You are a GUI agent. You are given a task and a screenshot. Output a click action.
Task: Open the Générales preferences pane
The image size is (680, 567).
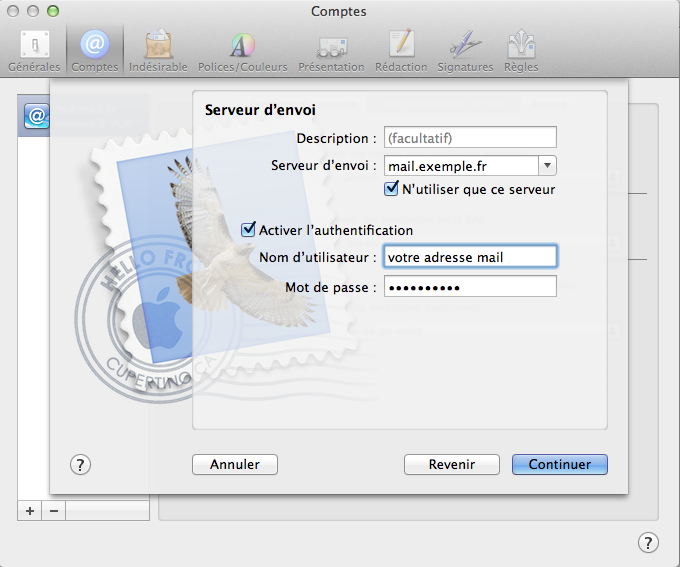click(34, 51)
